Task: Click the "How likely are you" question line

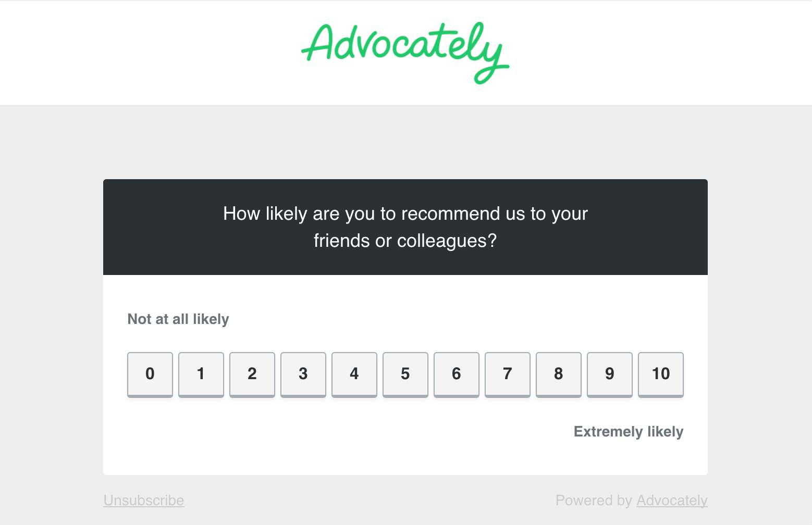Action: [405, 214]
